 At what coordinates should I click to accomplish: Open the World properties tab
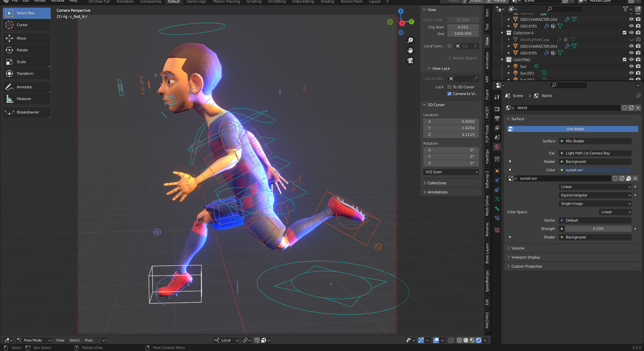click(497, 147)
